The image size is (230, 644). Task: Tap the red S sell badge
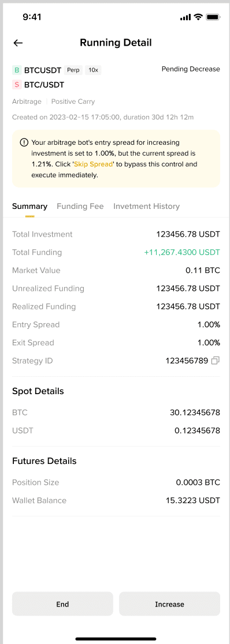(16, 85)
